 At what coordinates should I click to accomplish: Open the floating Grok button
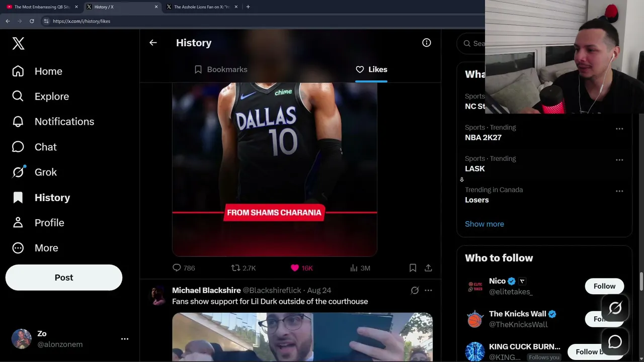615,308
